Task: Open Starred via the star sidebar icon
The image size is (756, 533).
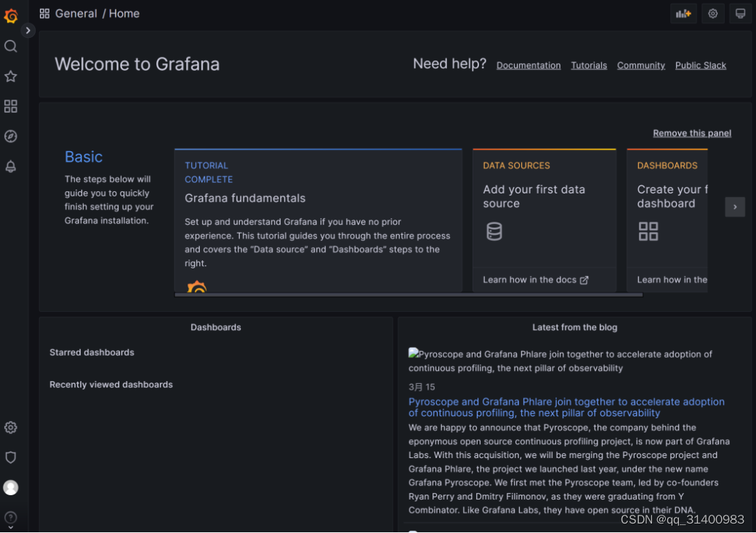Action: point(11,76)
